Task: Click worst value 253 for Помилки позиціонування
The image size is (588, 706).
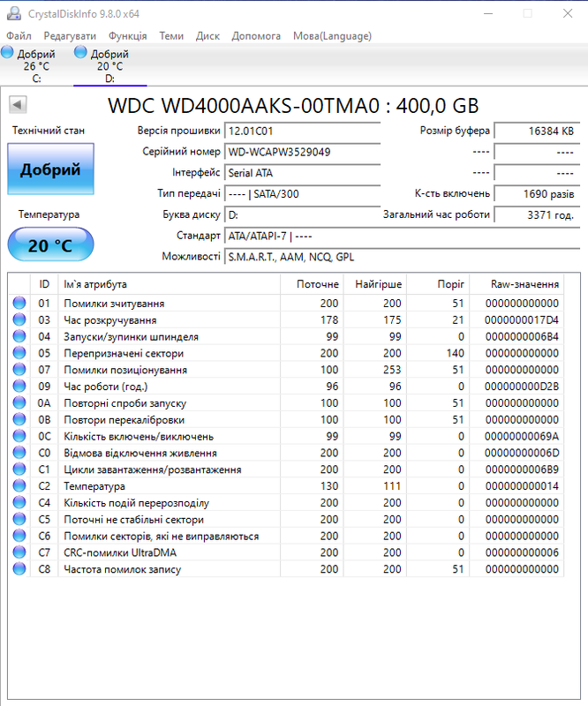Action: click(x=392, y=370)
